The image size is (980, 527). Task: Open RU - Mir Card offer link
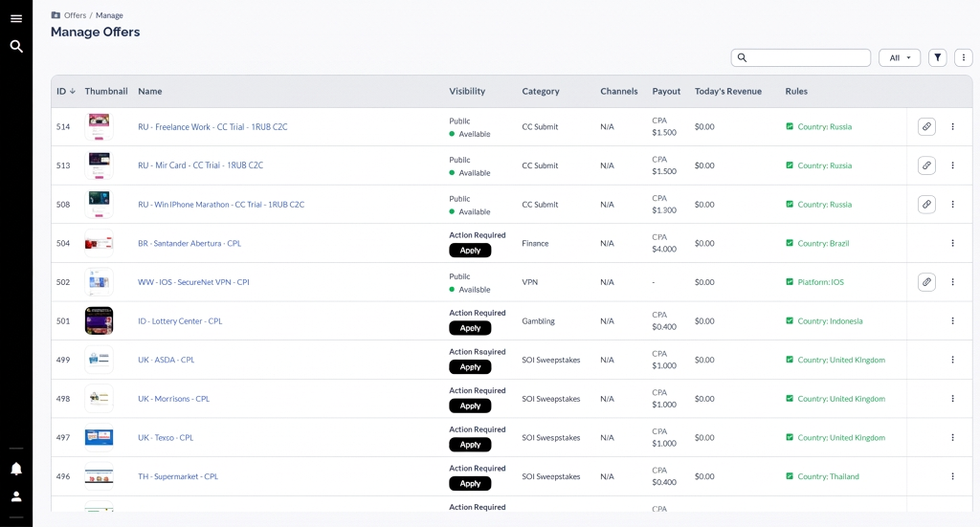point(201,165)
